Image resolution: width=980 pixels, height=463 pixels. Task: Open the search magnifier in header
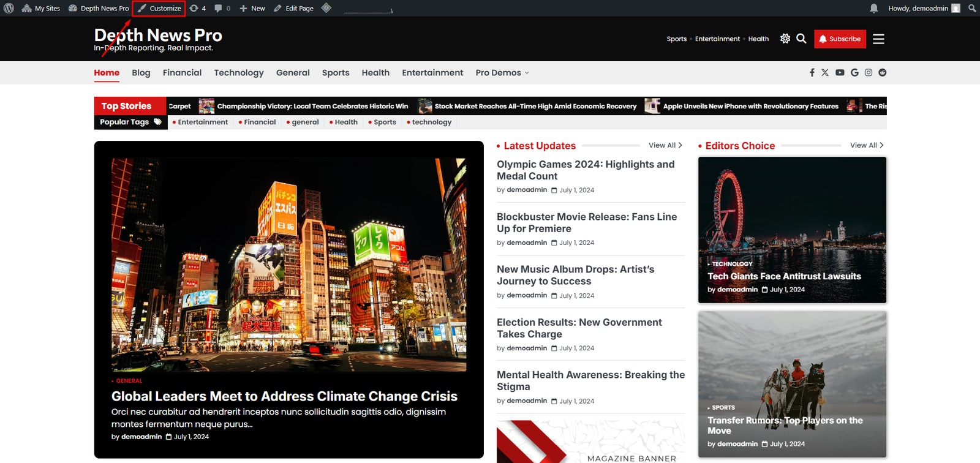(x=801, y=39)
